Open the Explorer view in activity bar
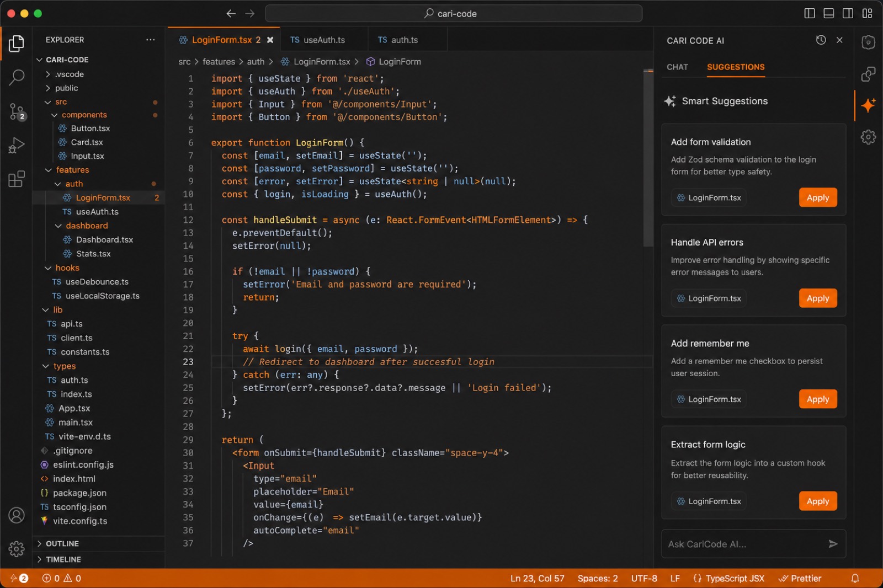 pos(17,43)
